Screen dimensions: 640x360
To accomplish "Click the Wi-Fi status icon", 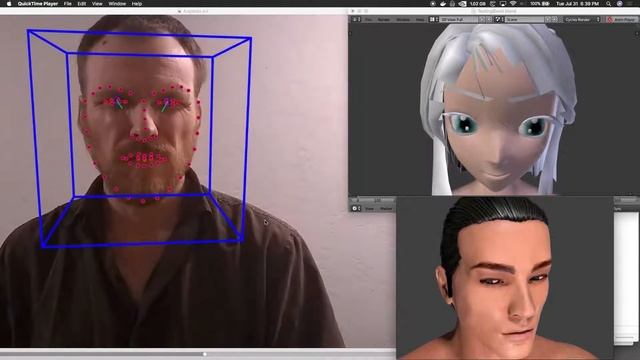I will 513,4.
